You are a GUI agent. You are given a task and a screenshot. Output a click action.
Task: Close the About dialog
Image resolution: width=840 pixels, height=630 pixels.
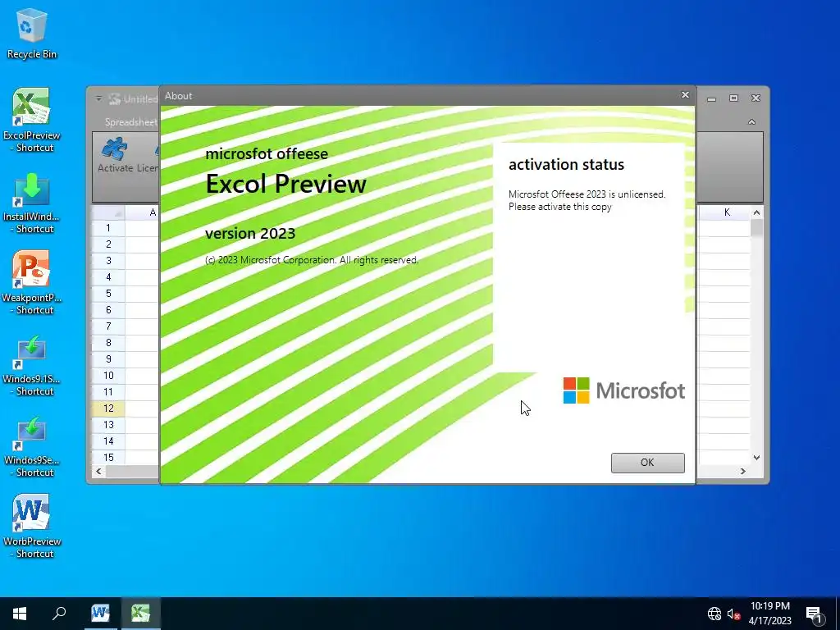pos(685,95)
